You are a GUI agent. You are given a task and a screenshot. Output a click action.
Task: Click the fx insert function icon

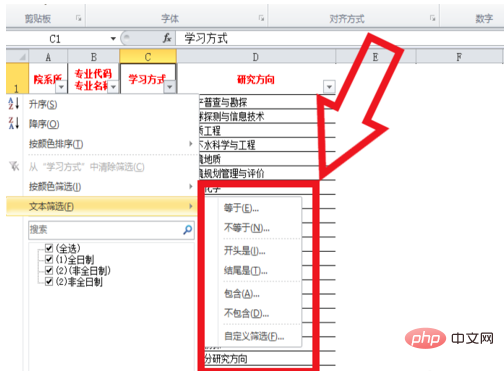tap(167, 38)
